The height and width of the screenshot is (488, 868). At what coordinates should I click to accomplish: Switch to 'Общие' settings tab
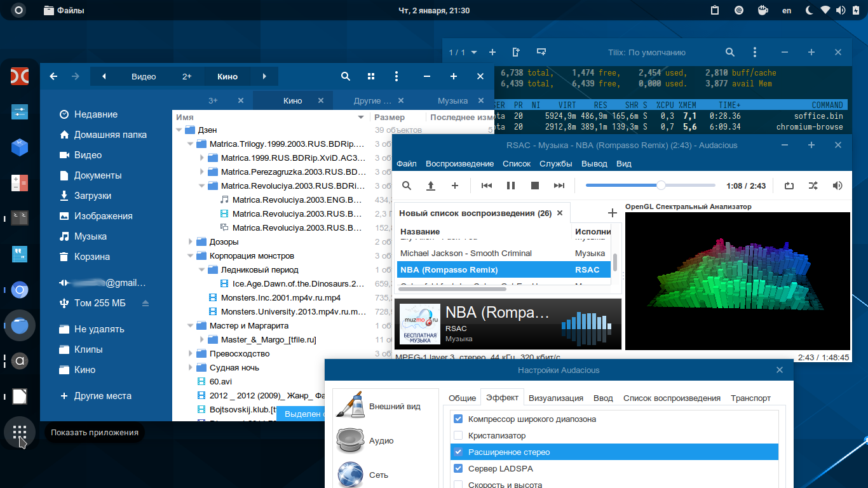point(462,398)
